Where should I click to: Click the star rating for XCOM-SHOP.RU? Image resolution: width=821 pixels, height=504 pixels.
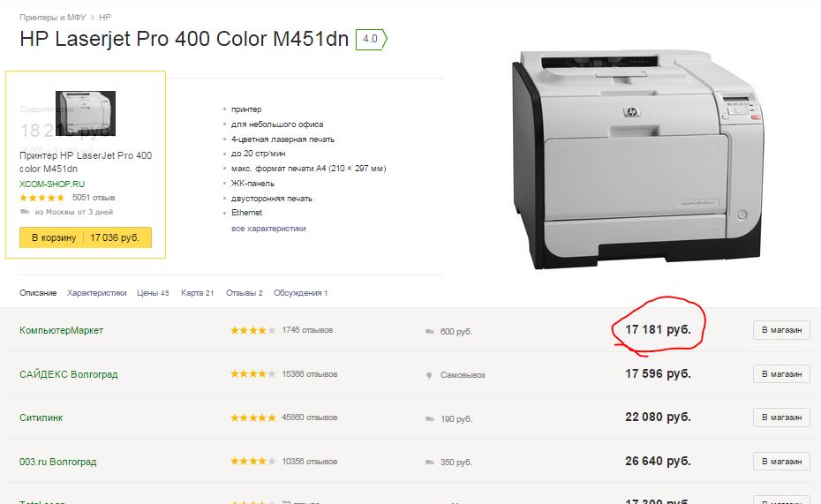(x=41, y=198)
